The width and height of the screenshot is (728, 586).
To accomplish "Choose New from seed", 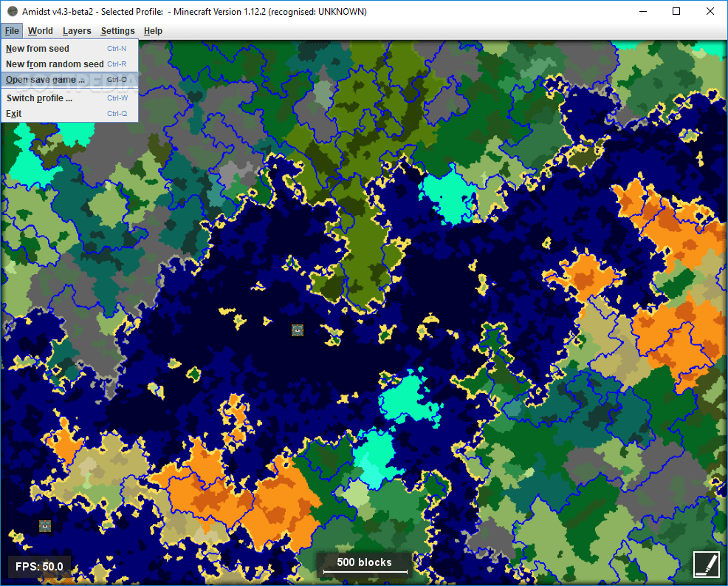I will coord(69,48).
